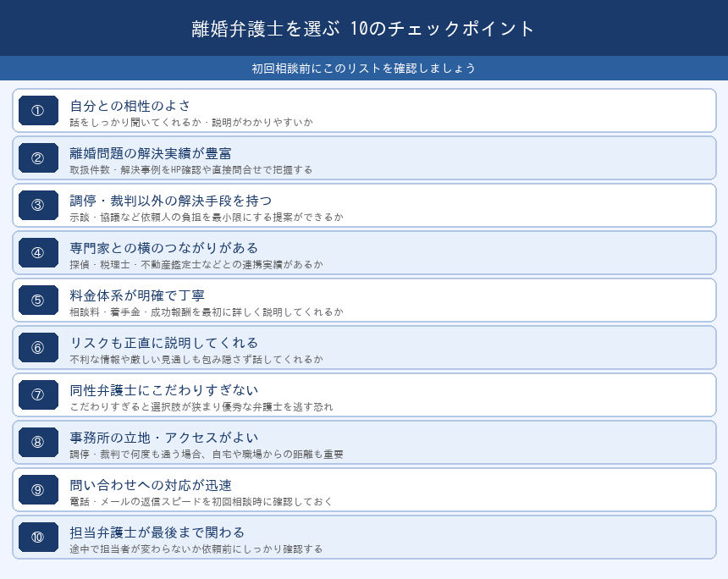Click the ③ circled number icon

click(37, 205)
